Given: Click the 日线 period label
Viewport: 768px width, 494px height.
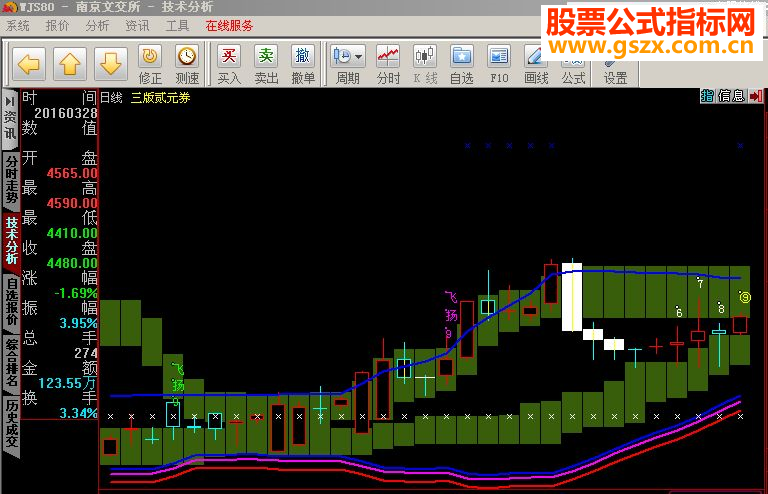Looking at the screenshot, I should 111,98.
